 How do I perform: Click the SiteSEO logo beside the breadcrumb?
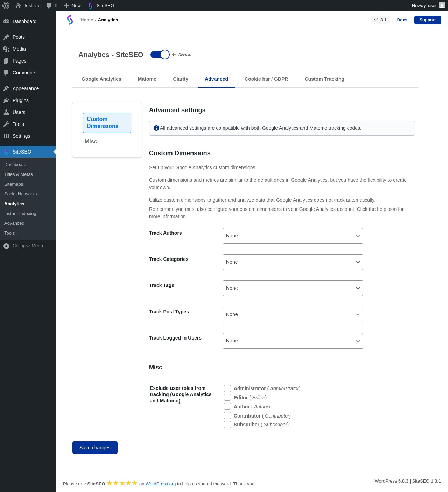coord(70,20)
